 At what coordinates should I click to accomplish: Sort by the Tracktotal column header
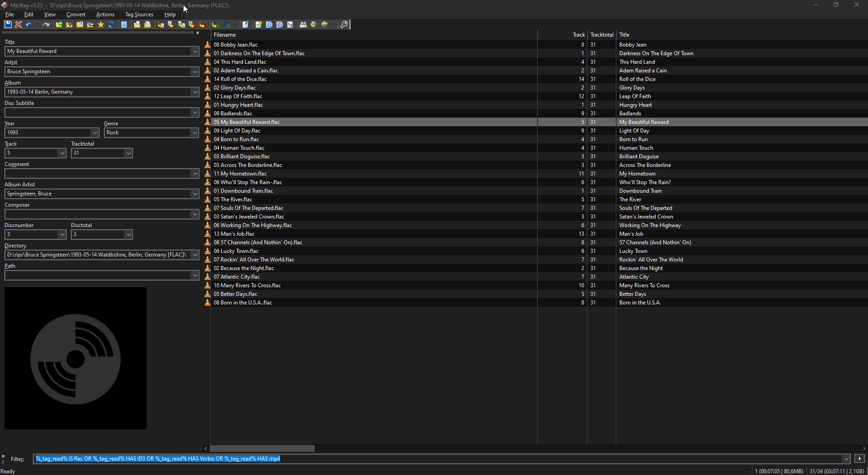602,35
